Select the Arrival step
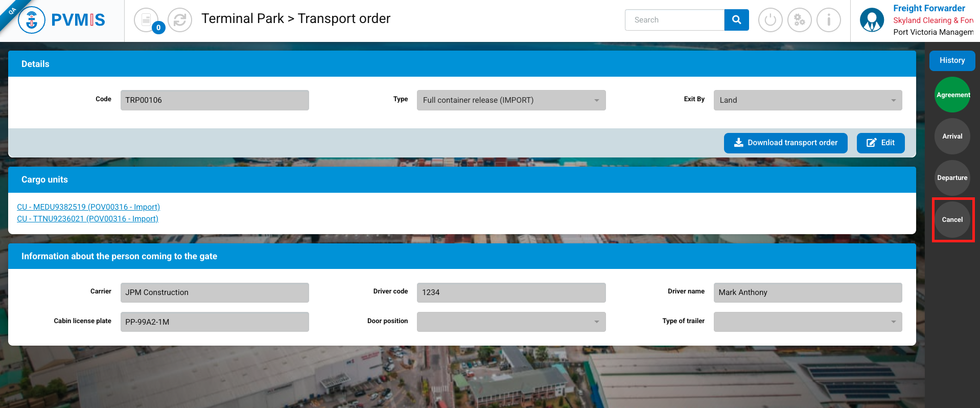The width and height of the screenshot is (980, 408). click(952, 137)
